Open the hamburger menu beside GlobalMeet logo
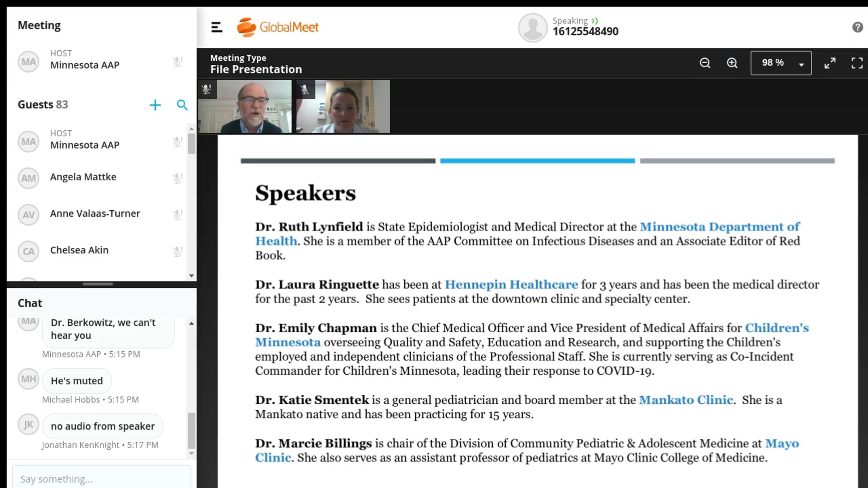Screen dimensions: 868x488 217,27
